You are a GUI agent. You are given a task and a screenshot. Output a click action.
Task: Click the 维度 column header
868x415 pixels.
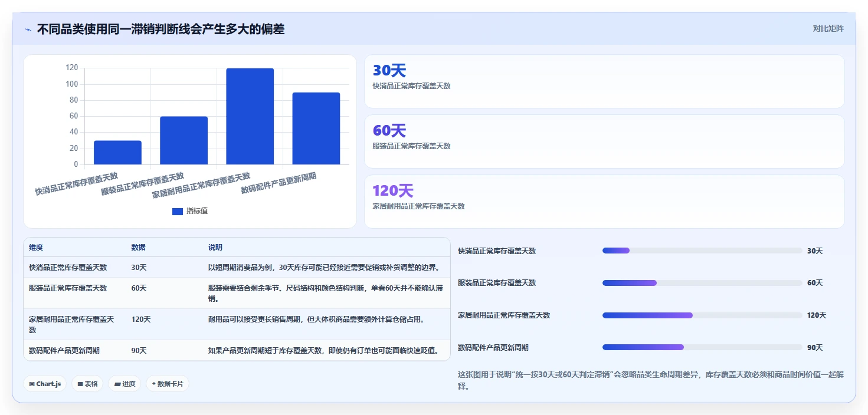36,248
